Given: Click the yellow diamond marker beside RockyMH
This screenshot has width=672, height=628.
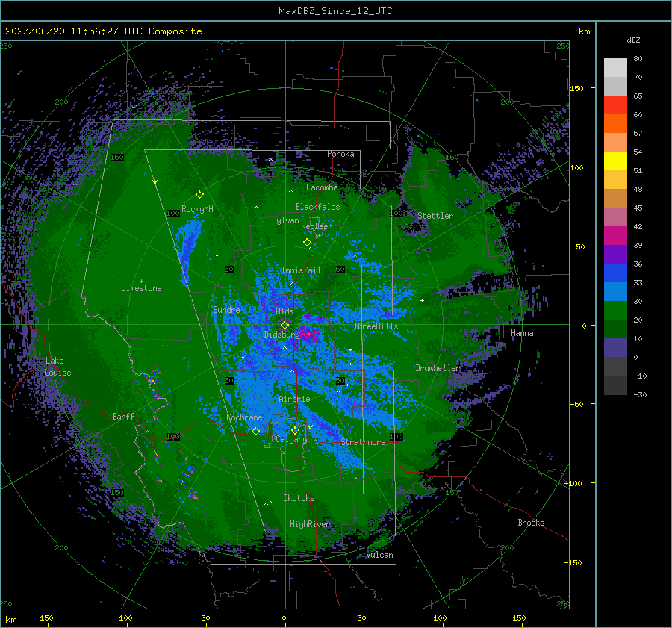Looking at the screenshot, I should pos(199,195).
